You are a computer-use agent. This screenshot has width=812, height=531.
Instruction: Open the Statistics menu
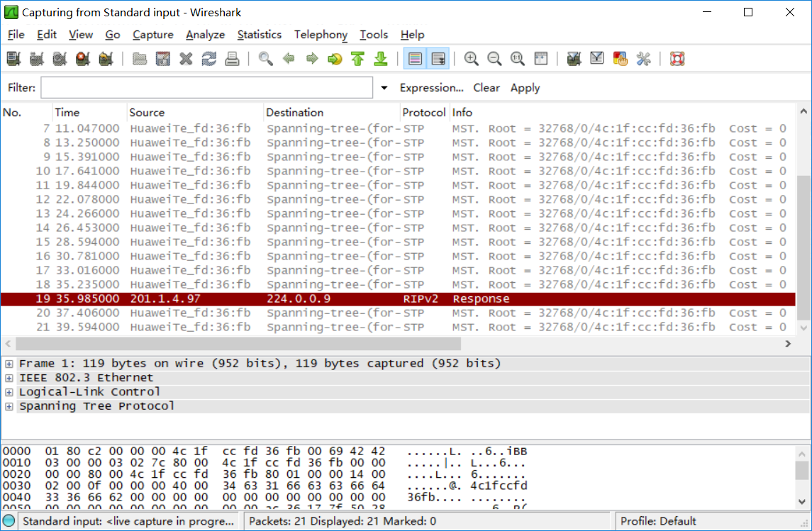click(x=260, y=35)
